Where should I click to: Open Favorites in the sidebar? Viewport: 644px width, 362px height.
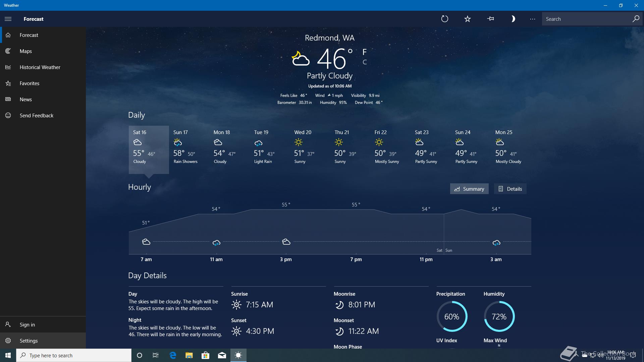point(43,83)
